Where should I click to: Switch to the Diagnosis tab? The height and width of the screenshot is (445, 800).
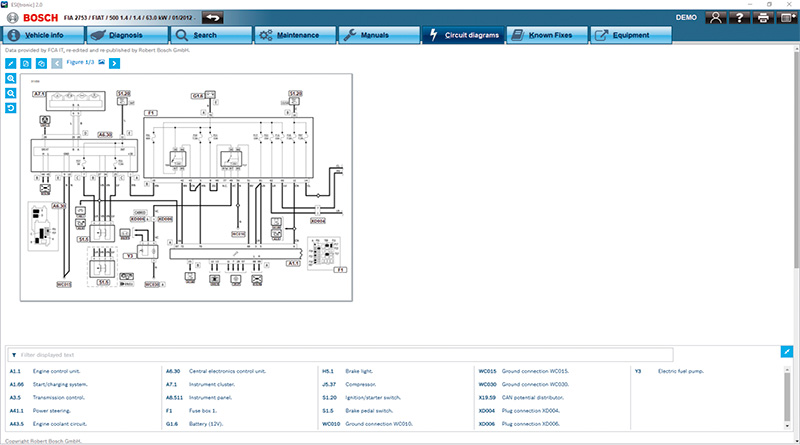point(127,35)
